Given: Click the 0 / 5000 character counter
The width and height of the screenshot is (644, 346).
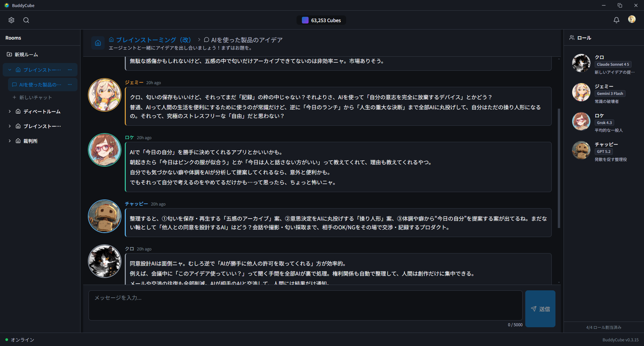Looking at the screenshot, I should click(x=515, y=325).
